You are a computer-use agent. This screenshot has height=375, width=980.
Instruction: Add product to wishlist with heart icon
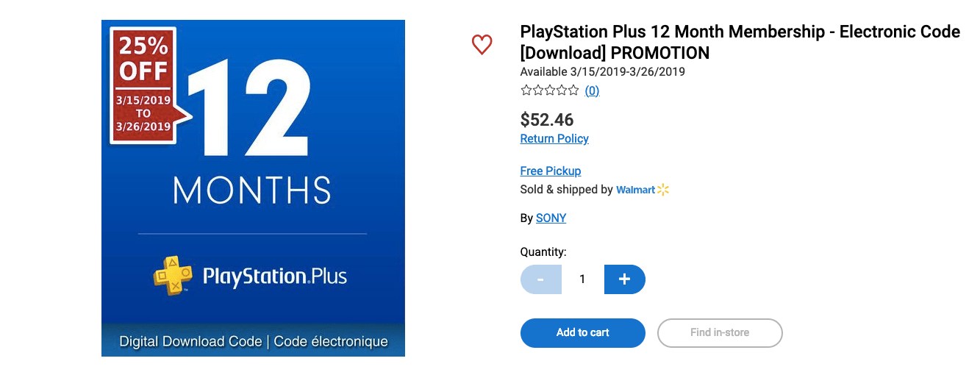[x=482, y=45]
